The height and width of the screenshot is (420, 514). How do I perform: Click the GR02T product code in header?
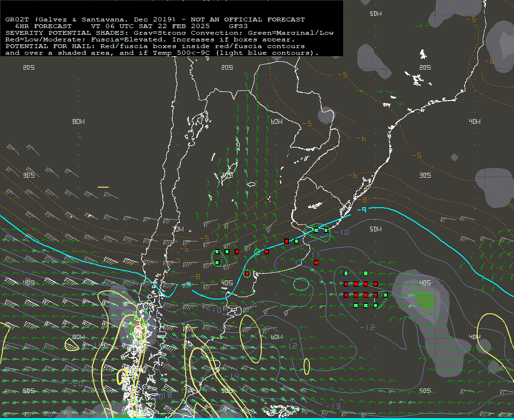click(17, 20)
